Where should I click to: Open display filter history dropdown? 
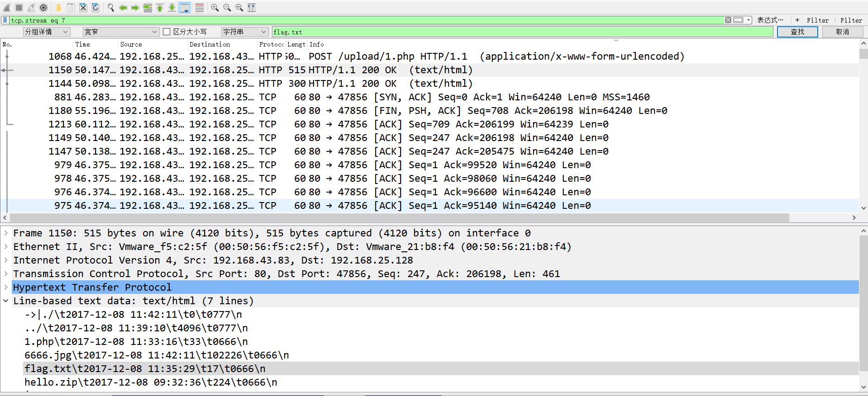(749, 20)
